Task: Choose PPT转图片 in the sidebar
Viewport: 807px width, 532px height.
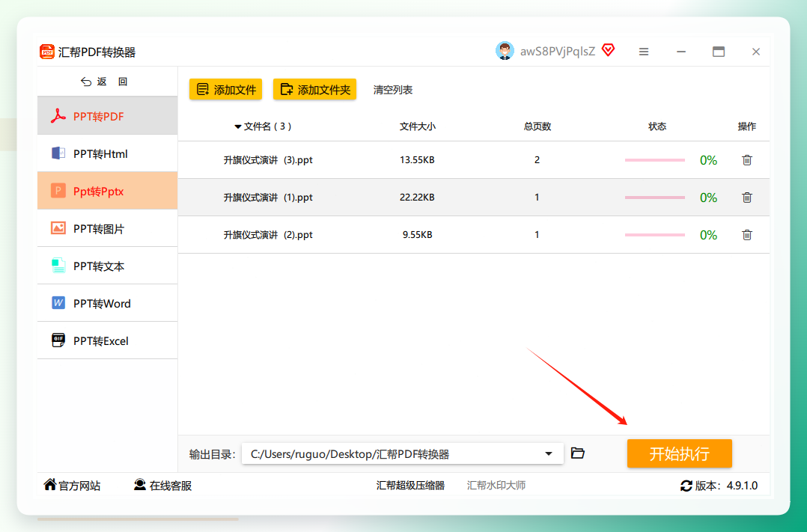Action: point(108,228)
